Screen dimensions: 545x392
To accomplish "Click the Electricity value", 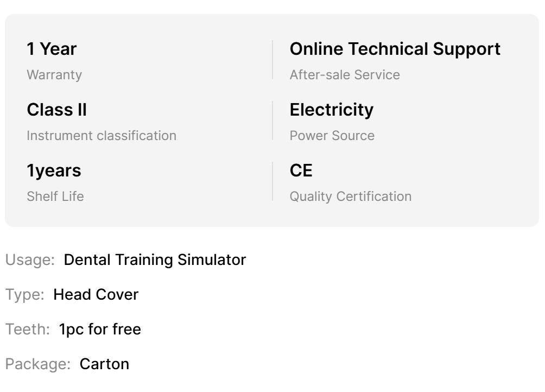I will coord(331,110).
